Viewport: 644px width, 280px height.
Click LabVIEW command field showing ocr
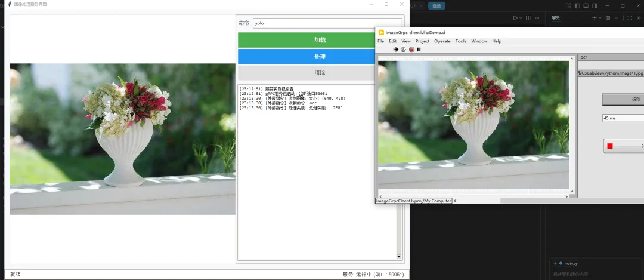tap(612, 57)
